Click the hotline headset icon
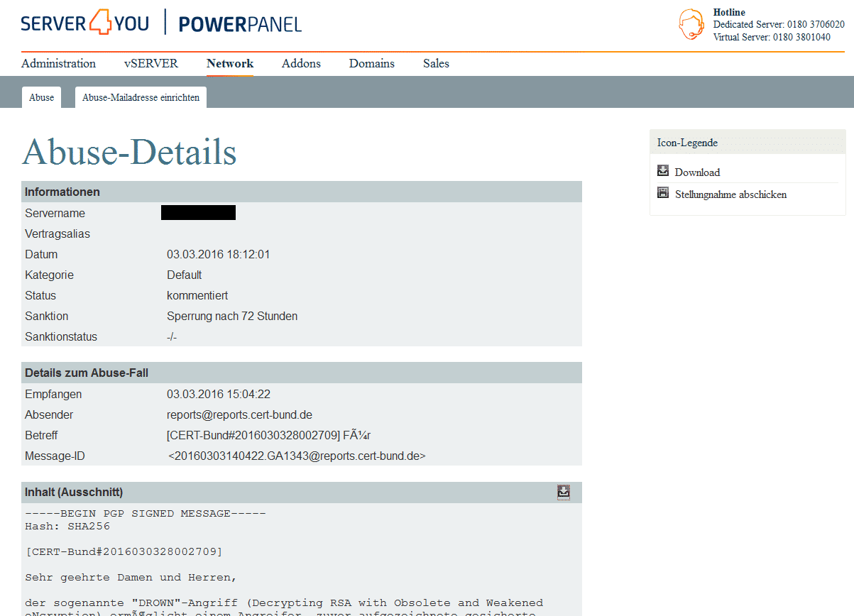This screenshot has width=854, height=616. pyautogui.click(x=691, y=25)
